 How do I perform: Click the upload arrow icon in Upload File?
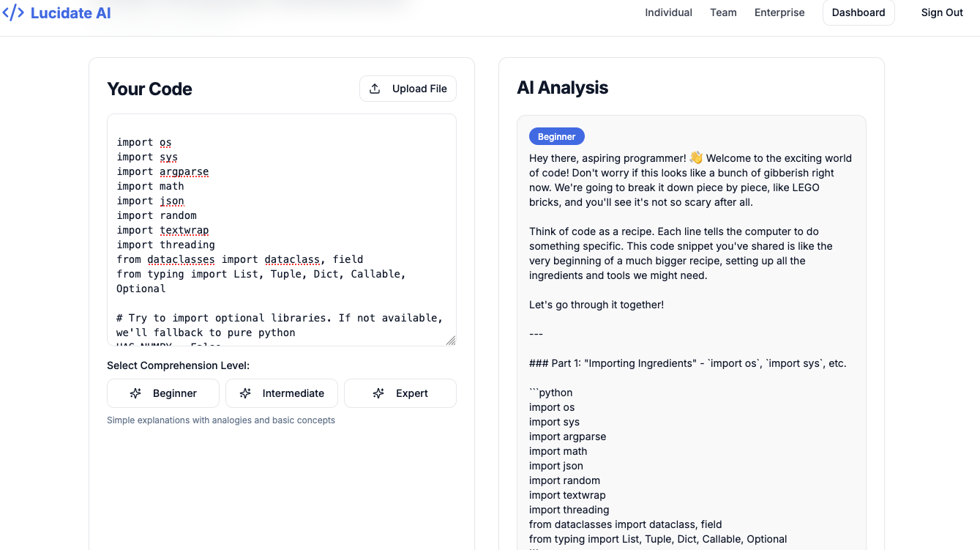point(375,89)
